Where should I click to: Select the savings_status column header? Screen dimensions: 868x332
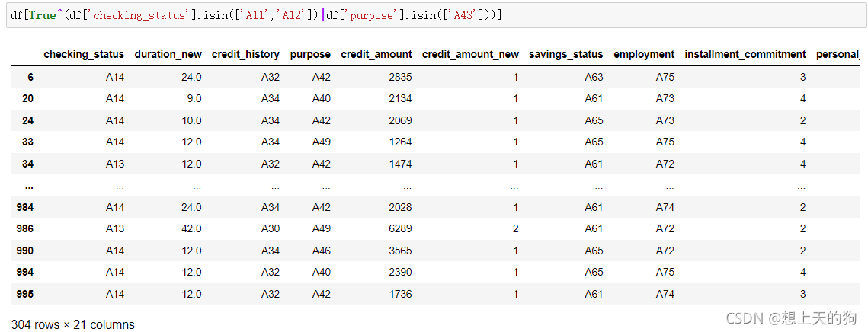coord(566,54)
